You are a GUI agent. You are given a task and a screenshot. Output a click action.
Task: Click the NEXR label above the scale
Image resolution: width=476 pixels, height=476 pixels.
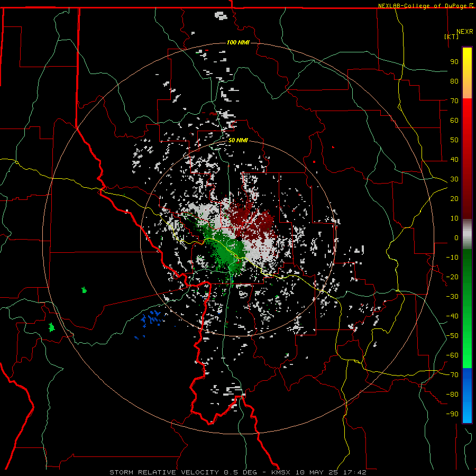465,32
